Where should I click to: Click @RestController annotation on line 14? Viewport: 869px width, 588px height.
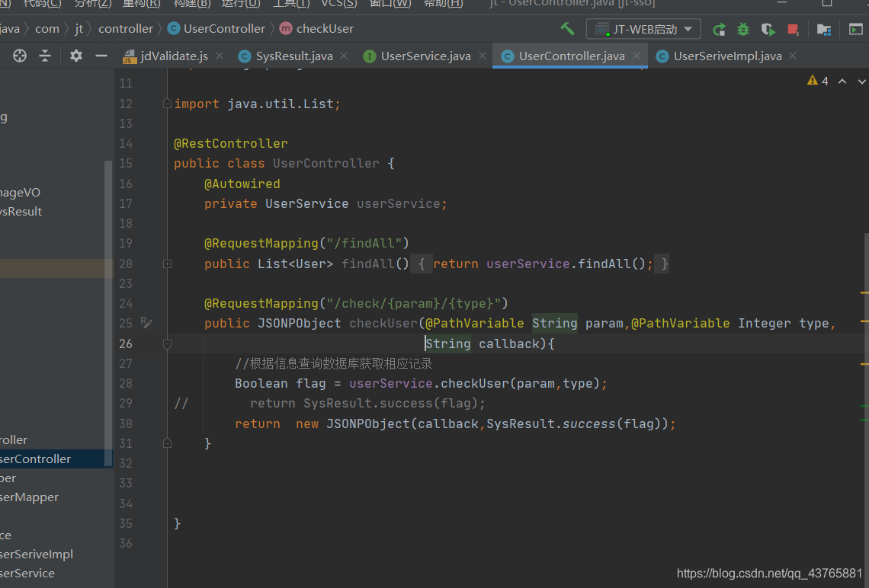230,143
